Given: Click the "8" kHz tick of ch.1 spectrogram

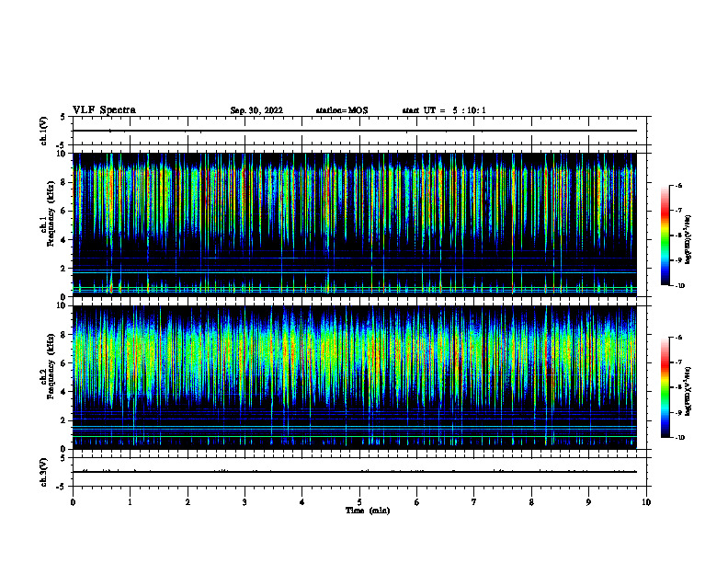Looking at the screenshot, I should pyautogui.click(x=64, y=182).
